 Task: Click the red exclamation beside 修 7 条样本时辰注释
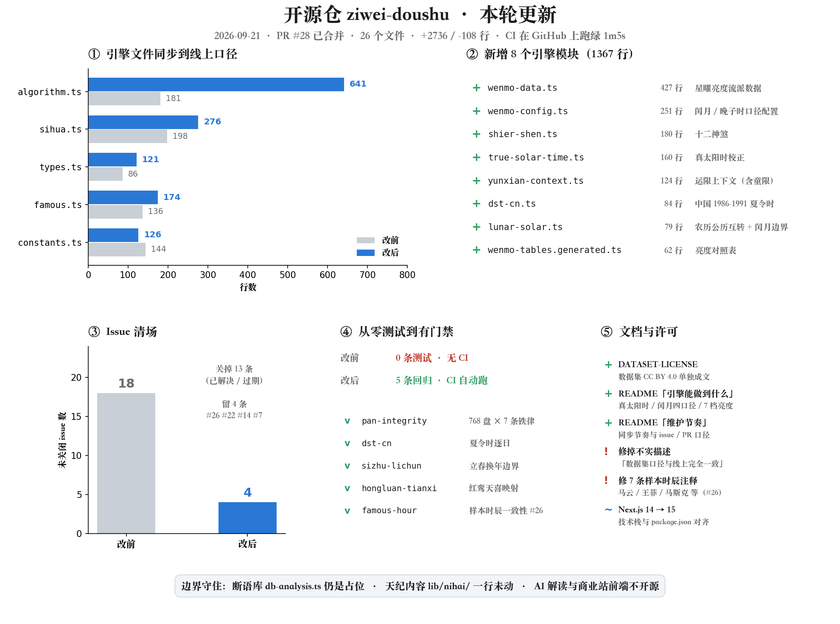point(606,481)
